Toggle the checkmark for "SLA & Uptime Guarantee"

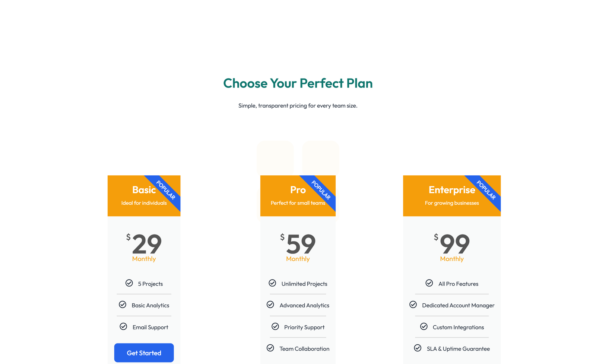[x=418, y=348]
